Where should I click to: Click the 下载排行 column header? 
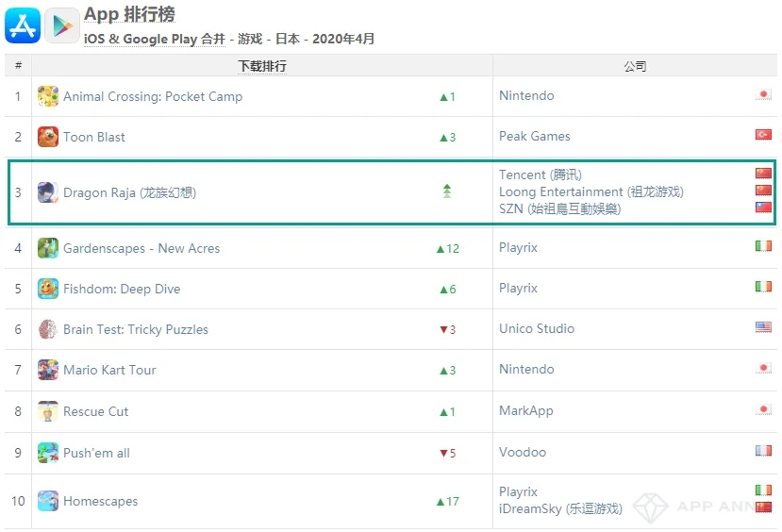pyautogui.click(x=262, y=66)
